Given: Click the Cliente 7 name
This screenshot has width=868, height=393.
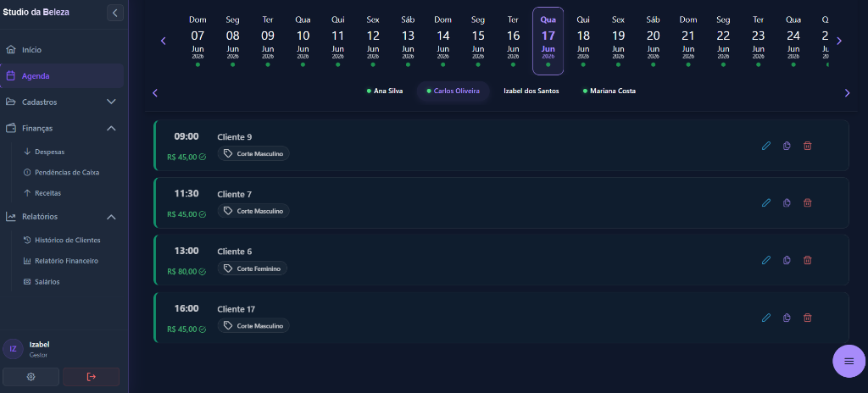Looking at the screenshot, I should pyautogui.click(x=235, y=194).
